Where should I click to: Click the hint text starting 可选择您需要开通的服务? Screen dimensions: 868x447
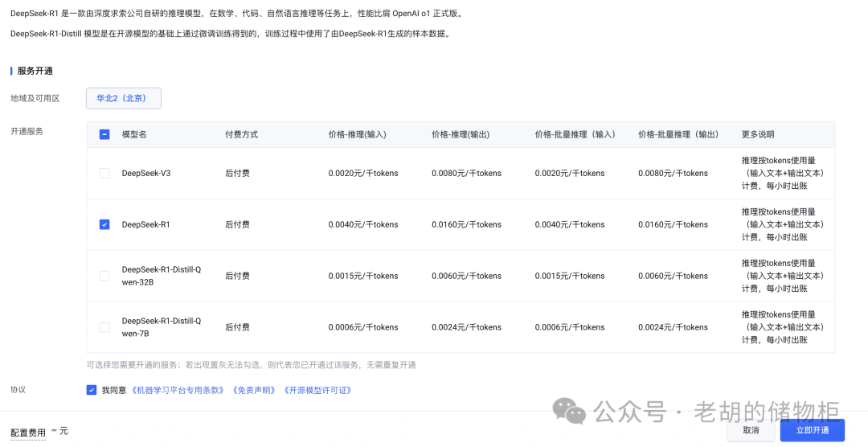[251, 365]
